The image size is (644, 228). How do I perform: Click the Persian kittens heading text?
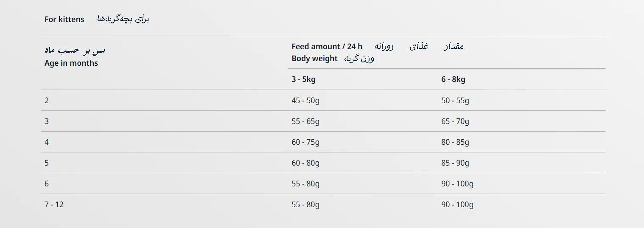(123, 19)
